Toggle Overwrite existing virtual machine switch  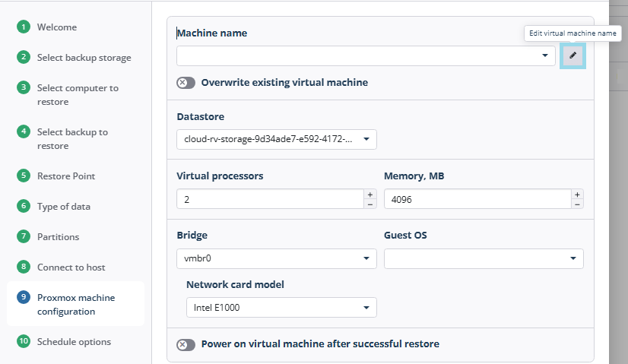[186, 83]
